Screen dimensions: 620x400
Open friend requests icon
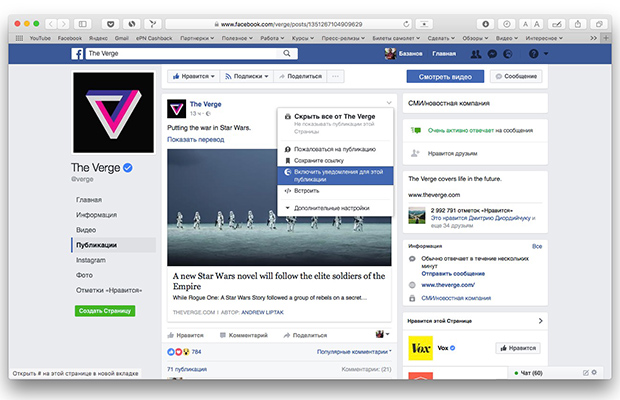coord(476,54)
